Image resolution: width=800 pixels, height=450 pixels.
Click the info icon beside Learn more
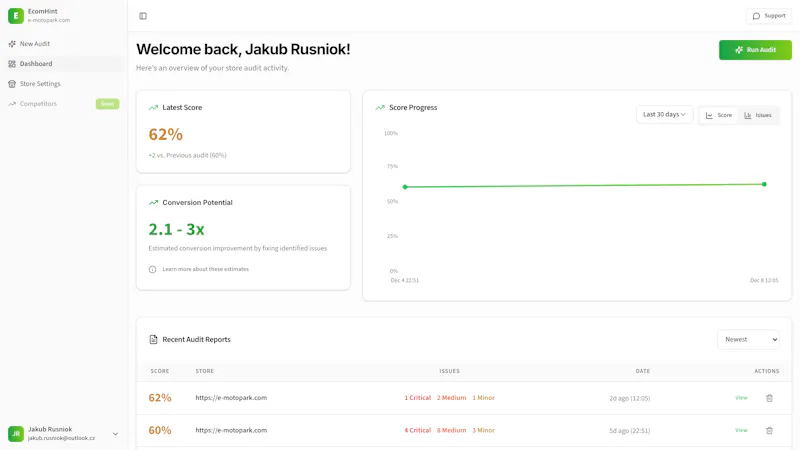point(153,269)
